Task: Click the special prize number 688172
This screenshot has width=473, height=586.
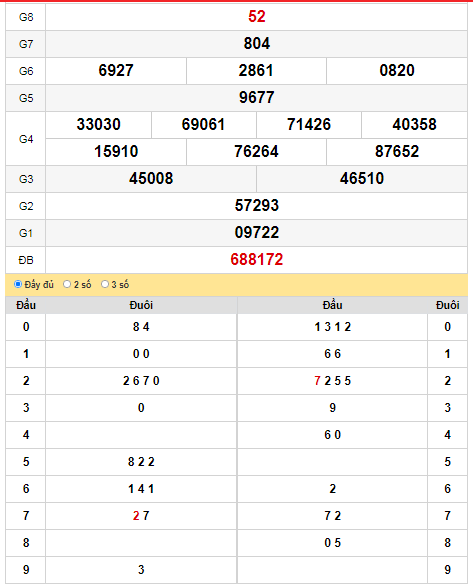Action: click(x=257, y=259)
